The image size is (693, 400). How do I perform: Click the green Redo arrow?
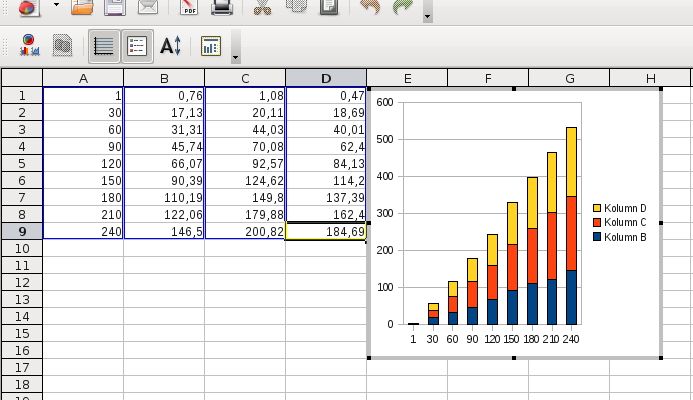403,7
